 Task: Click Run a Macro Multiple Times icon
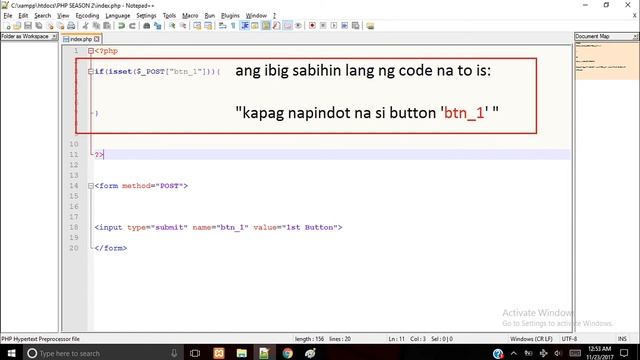point(344,26)
